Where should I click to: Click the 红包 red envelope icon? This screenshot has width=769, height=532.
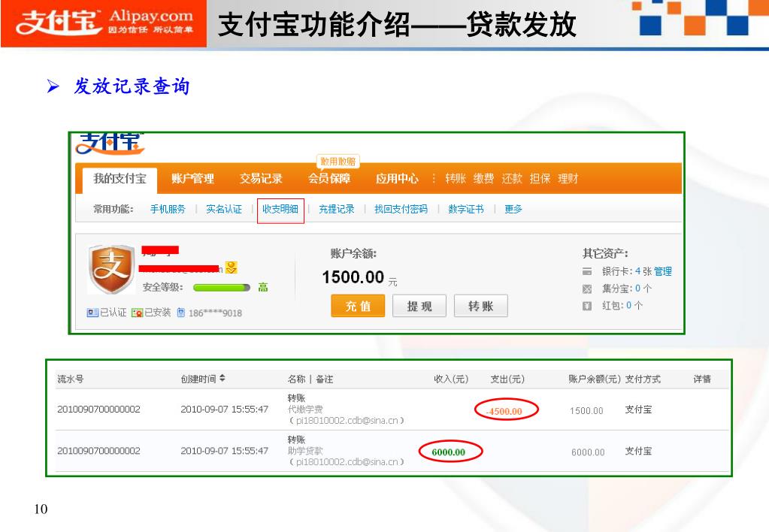click(586, 306)
